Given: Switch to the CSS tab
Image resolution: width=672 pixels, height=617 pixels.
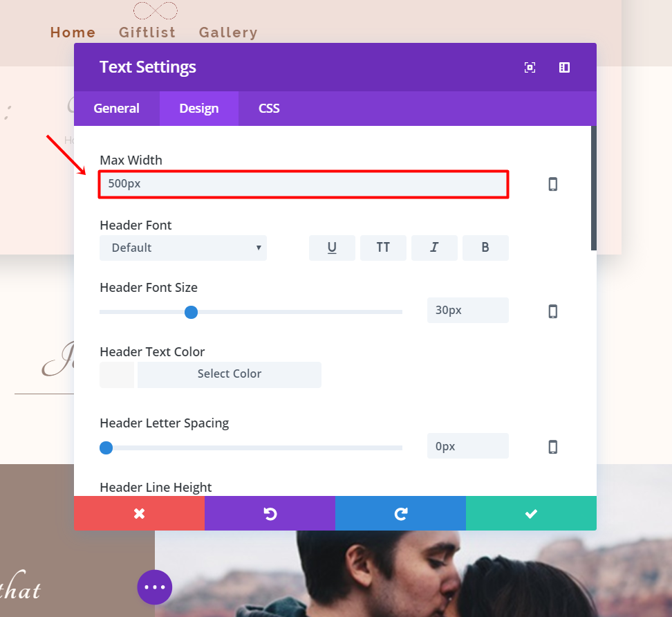Looking at the screenshot, I should tap(269, 108).
